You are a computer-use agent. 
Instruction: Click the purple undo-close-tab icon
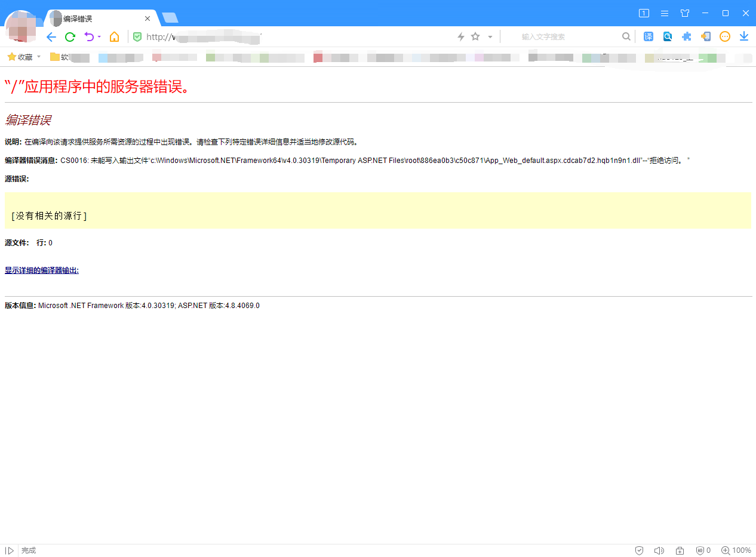[x=89, y=36]
